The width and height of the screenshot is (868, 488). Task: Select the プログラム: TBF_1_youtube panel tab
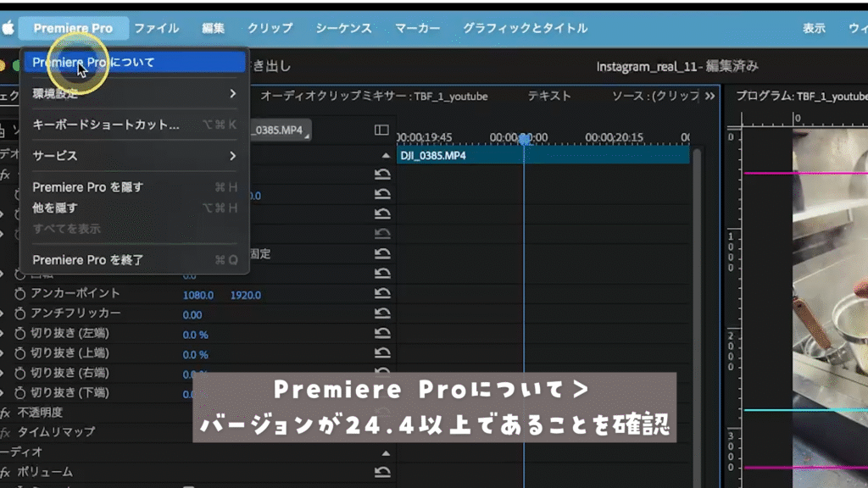pos(802,97)
